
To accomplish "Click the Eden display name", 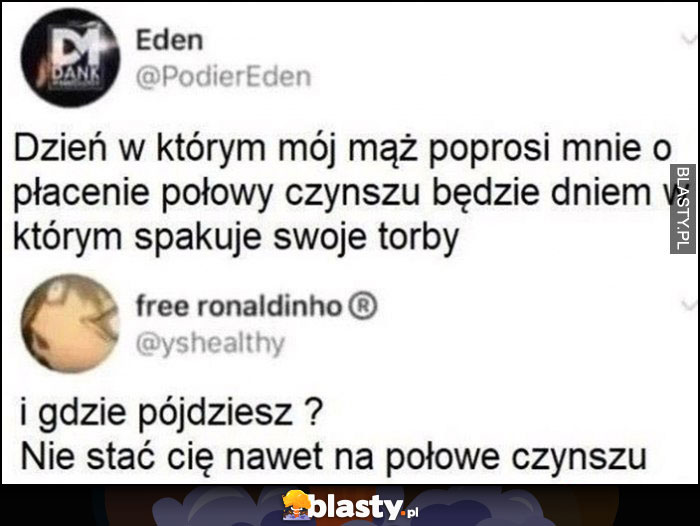I will click(x=169, y=40).
